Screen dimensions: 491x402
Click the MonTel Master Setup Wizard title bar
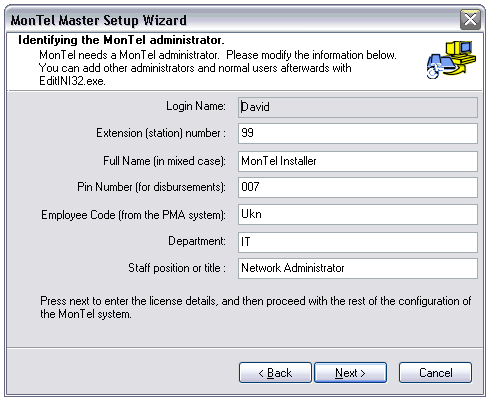click(x=233, y=20)
